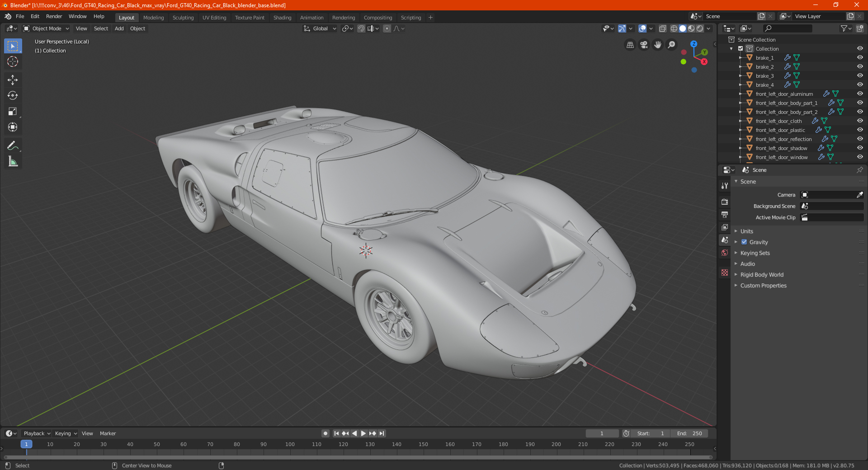Pick camera object with eyedropper
Viewport: 868px width, 470px height.
coord(859,195)
